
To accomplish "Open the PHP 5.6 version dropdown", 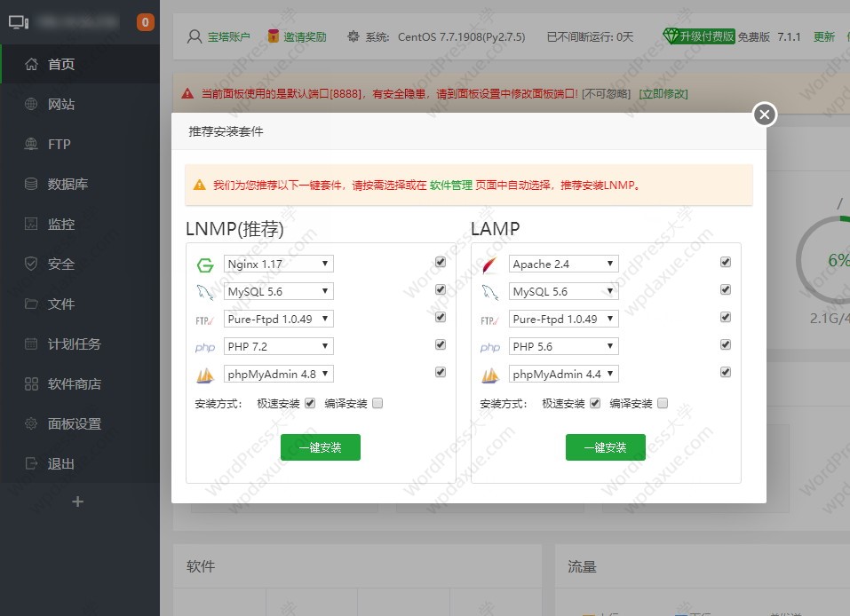I will [x=564, y=347].
